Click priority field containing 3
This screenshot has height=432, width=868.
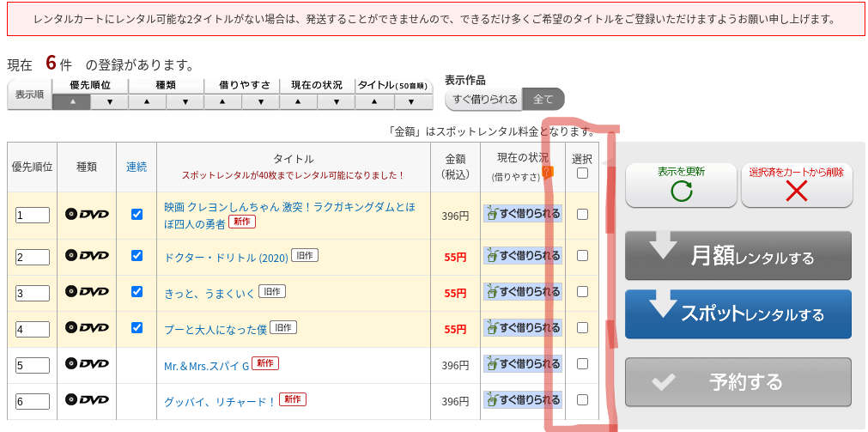coord(32,293)
